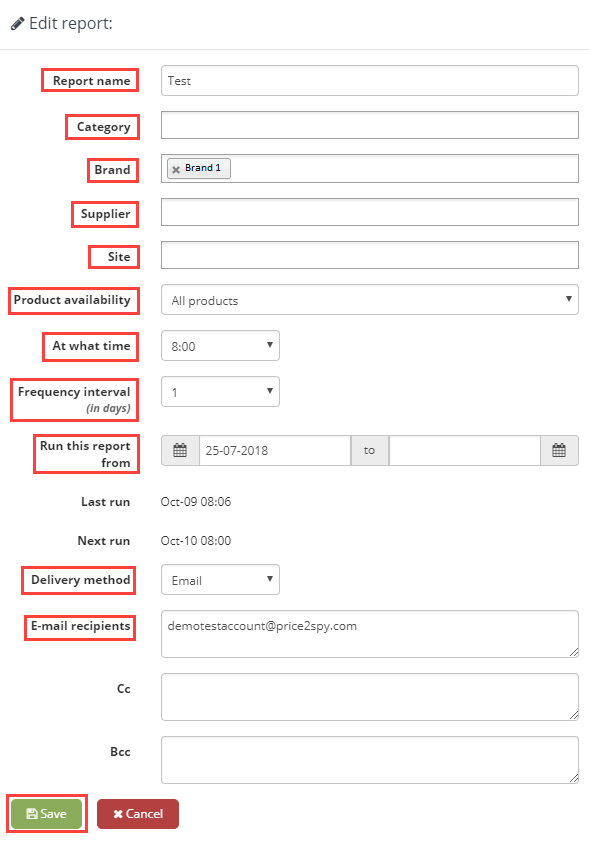589x842 pixels.
Task: Open the At what time dropdown
Action: click(x=220, y=346)
